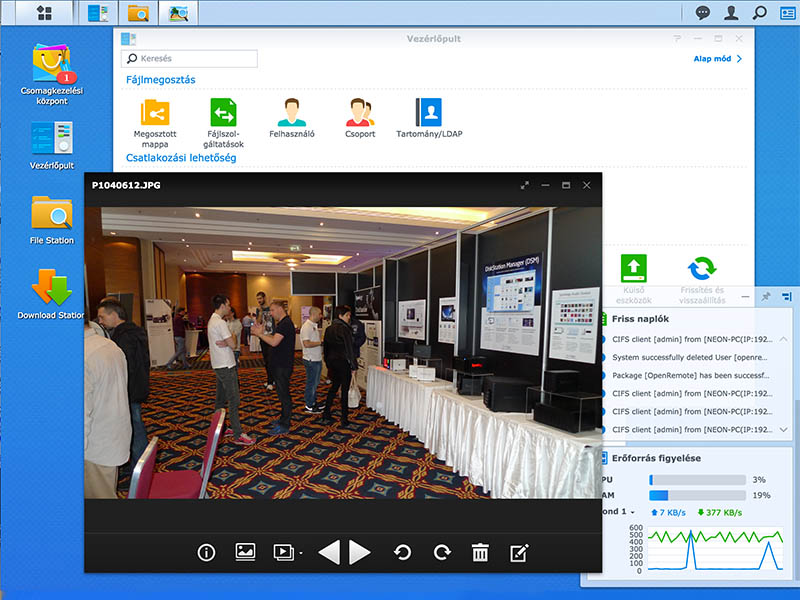Image resolution: width=800 pixels, height=600 pixels.
Task: Open Megosztott mappa in control panel
Action: pyautogui.click(x=155, y=119)
